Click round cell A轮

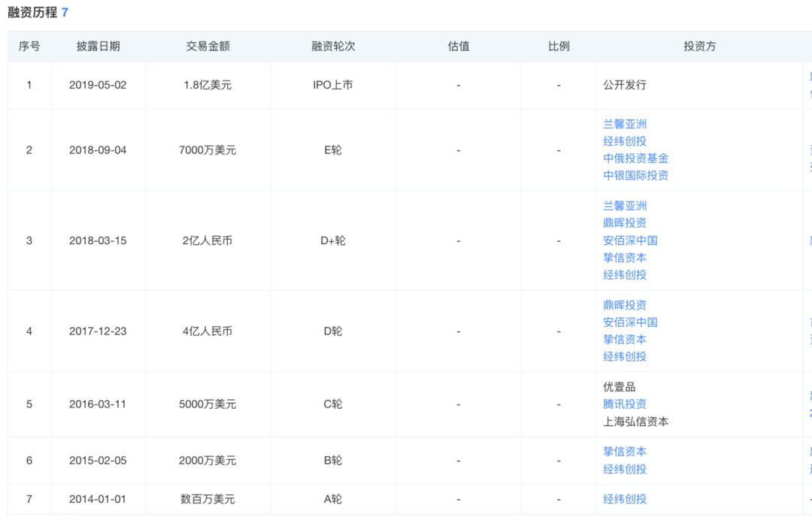[x=333, y=500]
